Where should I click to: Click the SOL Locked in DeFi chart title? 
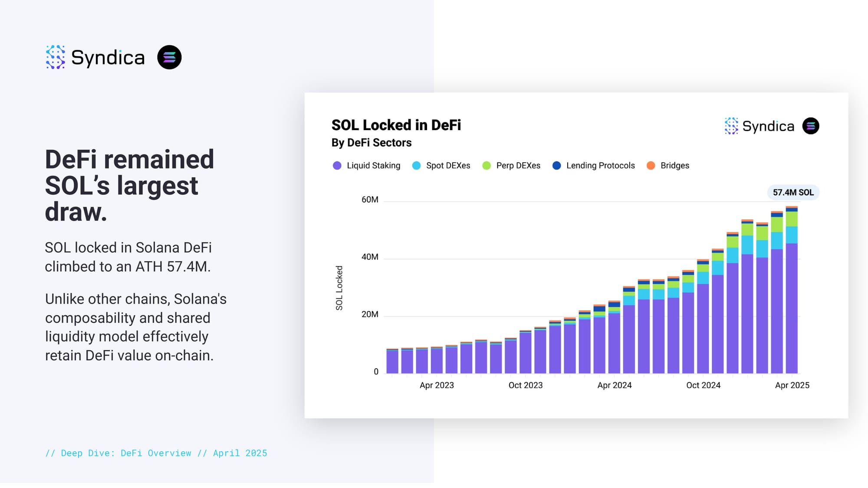pyautogui.click(x=396, y=125)
